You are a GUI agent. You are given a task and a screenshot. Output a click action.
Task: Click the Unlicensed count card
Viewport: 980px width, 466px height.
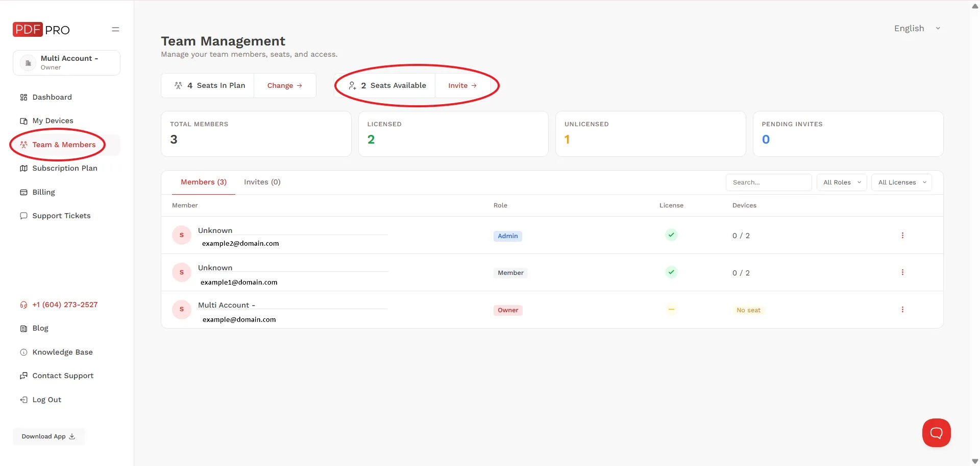click(651, 134)
